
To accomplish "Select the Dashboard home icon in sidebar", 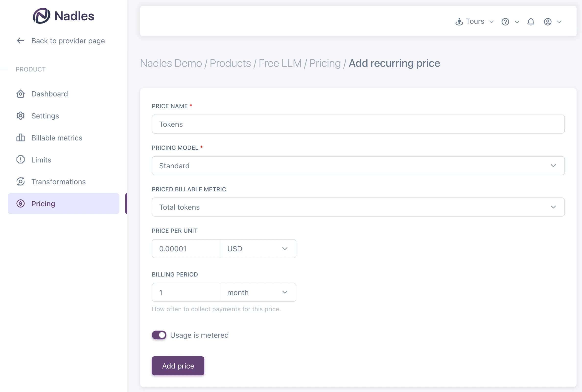I will pos(20,94).
